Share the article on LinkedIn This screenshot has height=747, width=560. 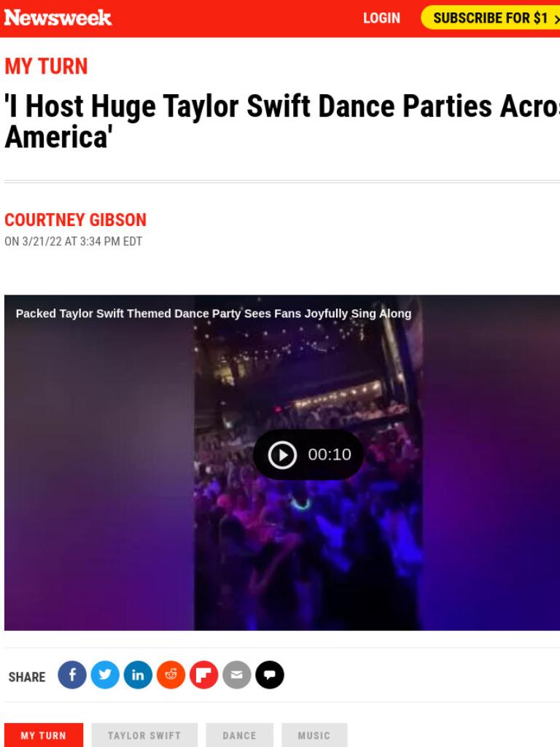pos(138,675)
